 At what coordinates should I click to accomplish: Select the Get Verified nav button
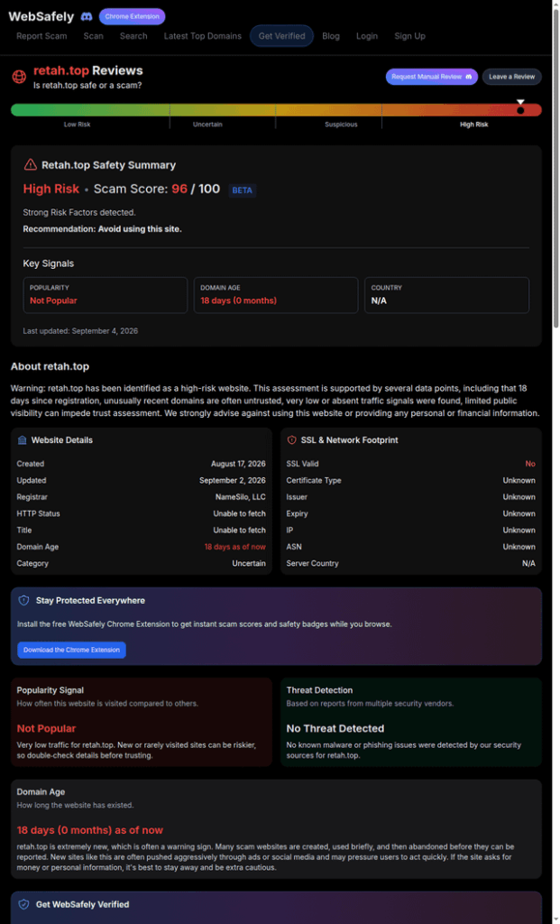click(x=282, y=36)
